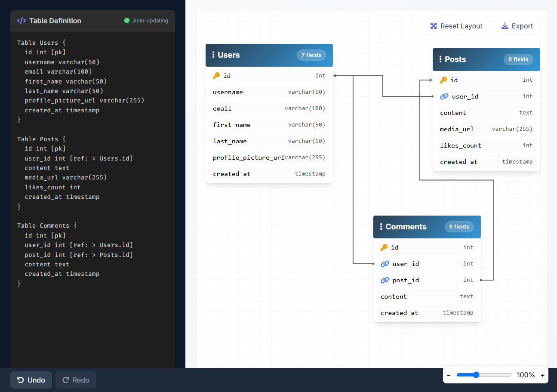The image size is (557, 392).
Task: Click the zoom in plus icon
Action: pos(542,375)
